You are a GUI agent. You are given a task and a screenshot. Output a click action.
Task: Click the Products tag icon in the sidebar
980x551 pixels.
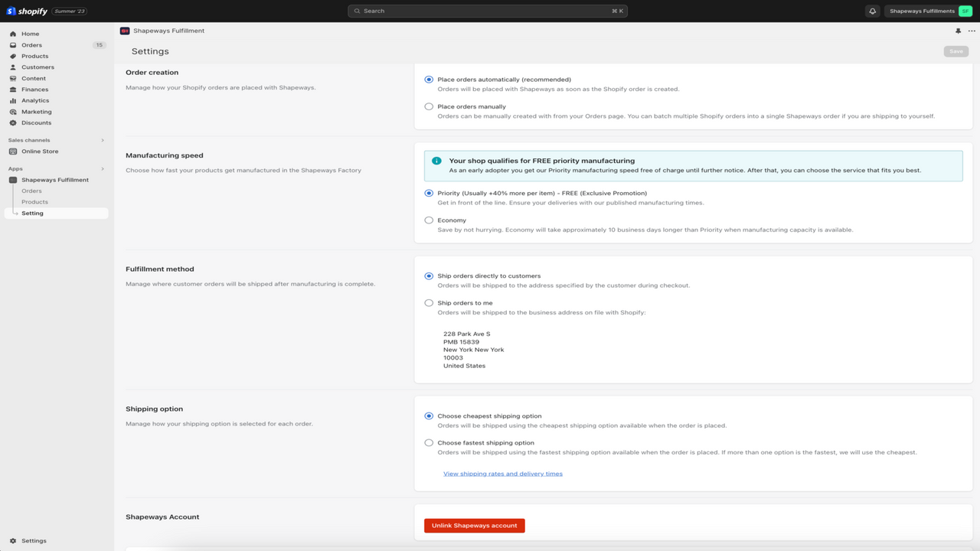tap(13, 56)
